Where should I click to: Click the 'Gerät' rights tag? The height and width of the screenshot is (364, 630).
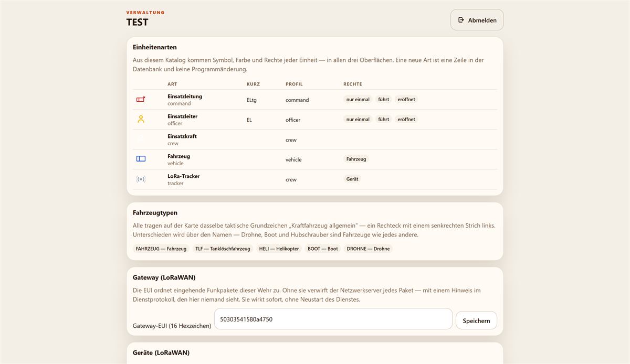[x=352, y=179]
